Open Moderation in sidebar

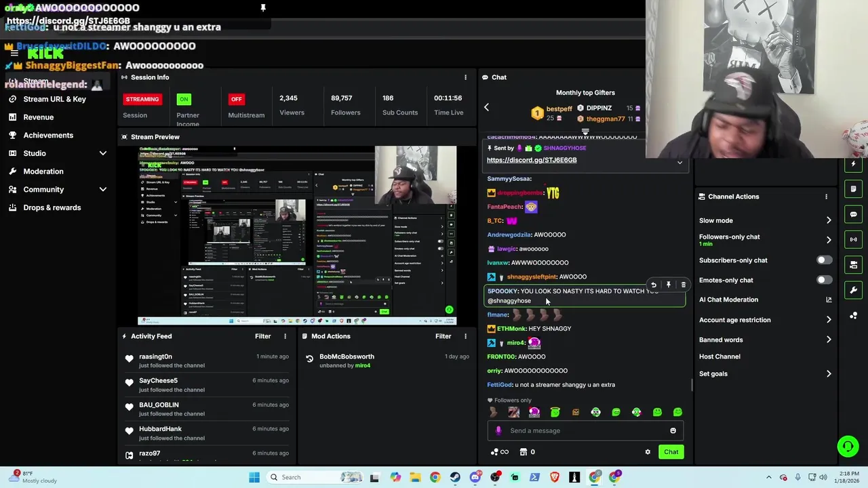pos(43,171)
